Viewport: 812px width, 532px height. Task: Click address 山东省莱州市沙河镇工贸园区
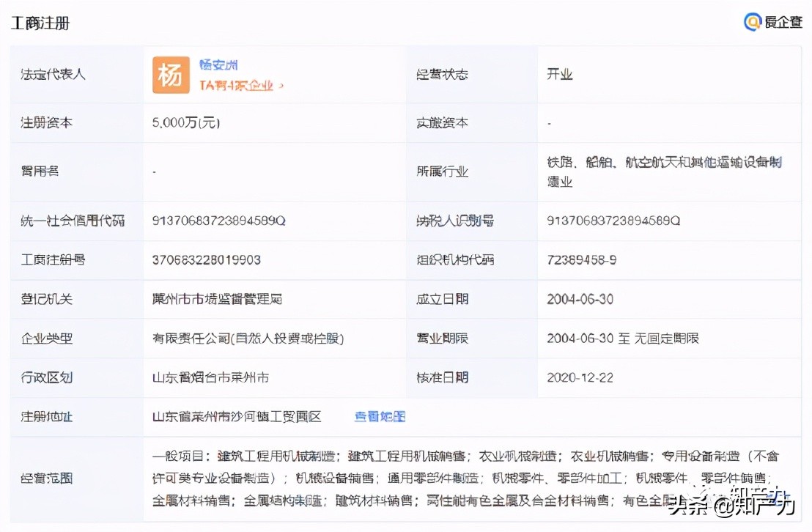point(236,416)
